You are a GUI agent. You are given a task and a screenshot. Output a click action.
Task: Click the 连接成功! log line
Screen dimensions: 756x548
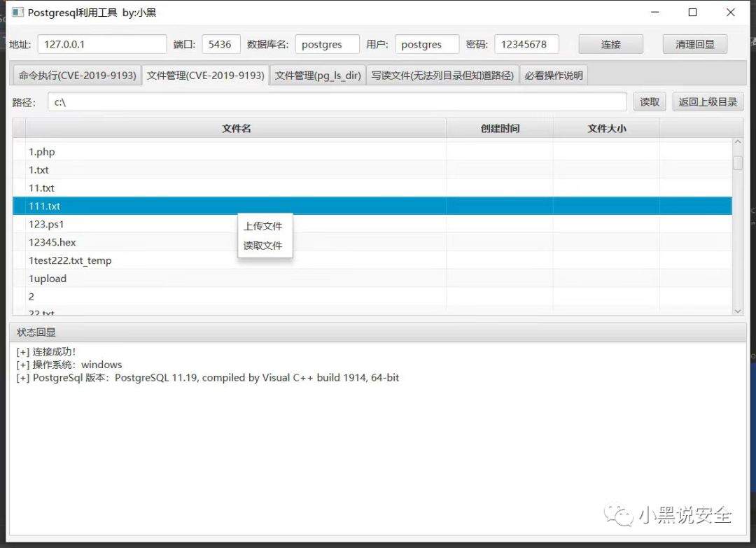coord(45,352)
